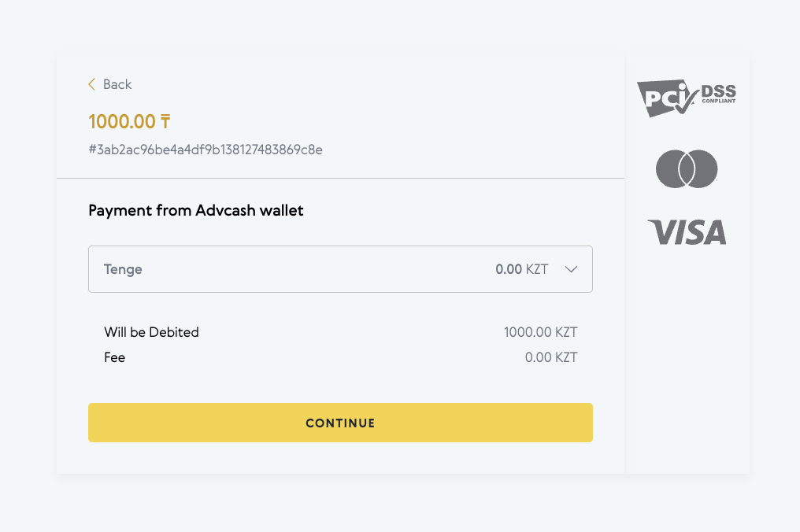The image size is (800, 532).
Task: Click the Mastercard logo
Action: [687, 169]
